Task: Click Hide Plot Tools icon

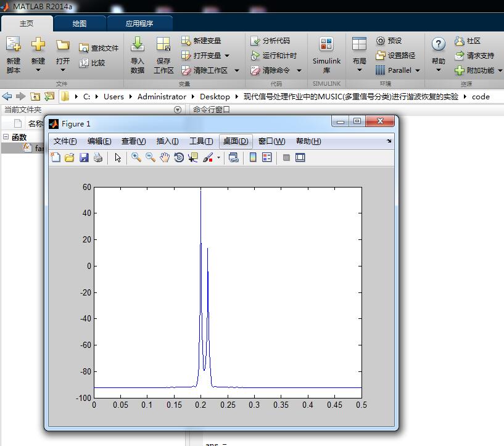Action: pyautogui.click(x=286, y=157)
